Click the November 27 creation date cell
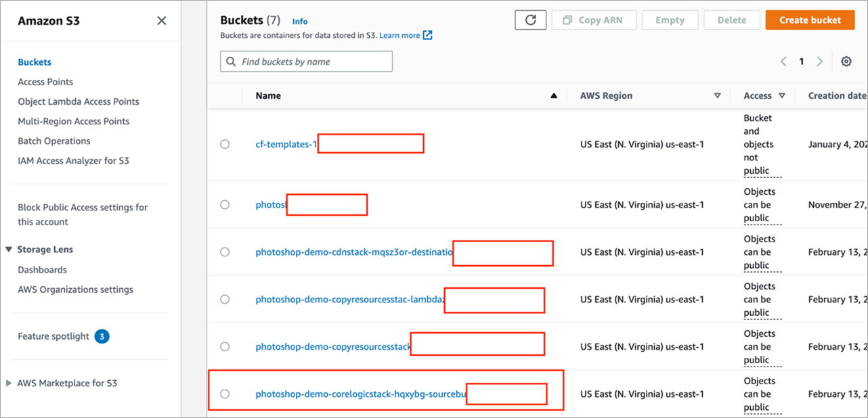868x418 pixels. [x=838, y=205]
